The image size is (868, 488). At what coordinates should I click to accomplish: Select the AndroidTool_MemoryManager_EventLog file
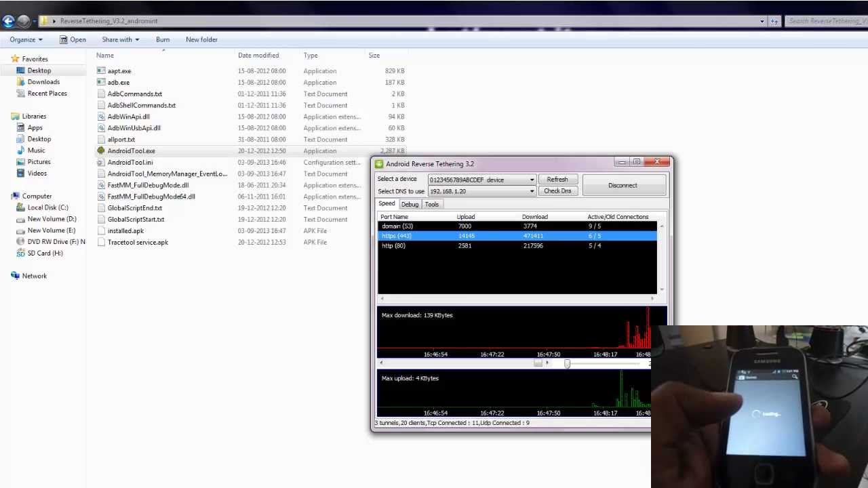click(167, 174)
